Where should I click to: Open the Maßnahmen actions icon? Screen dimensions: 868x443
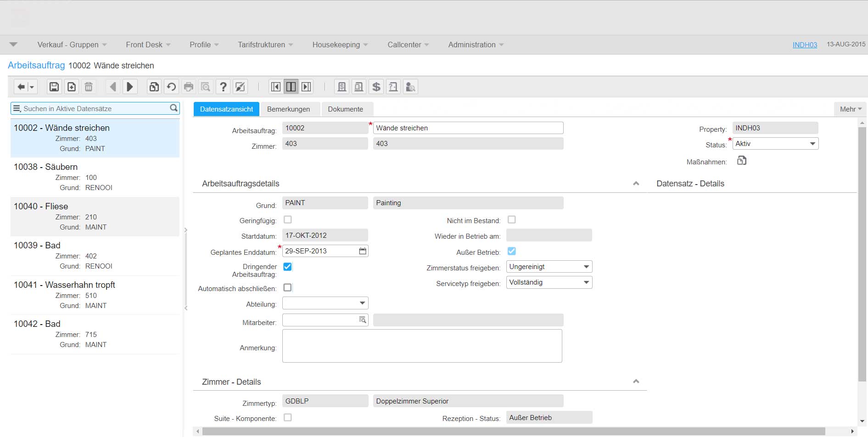pos(741,161)
